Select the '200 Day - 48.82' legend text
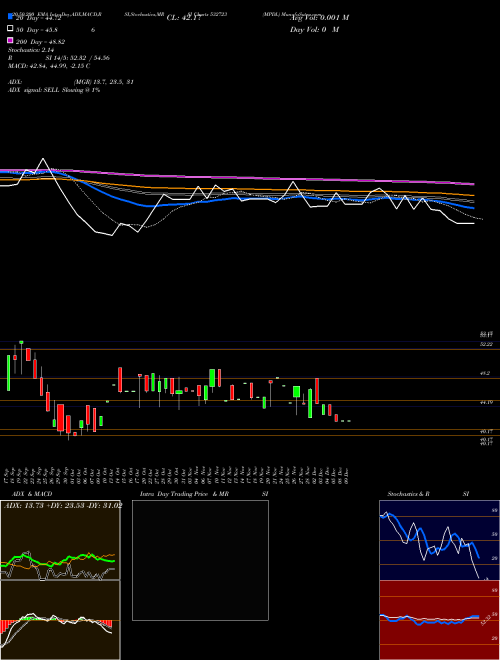The height and width of the screenshot is (660, 500). (x=40, y=42)
